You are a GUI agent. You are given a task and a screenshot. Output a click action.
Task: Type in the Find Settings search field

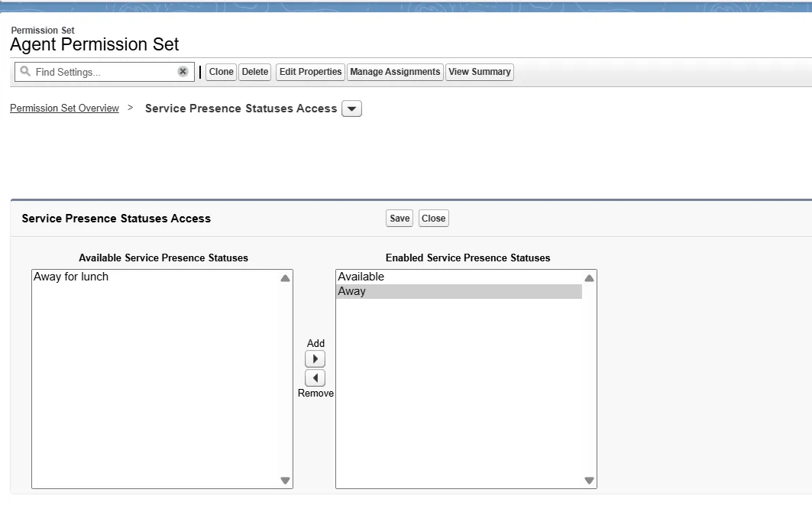[103, 72]
